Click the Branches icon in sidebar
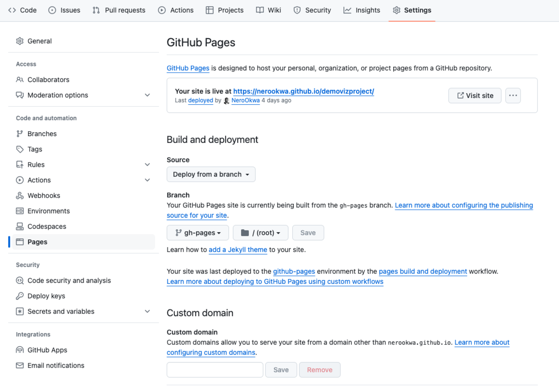This screenshot has width=559, height=392. pos(20,134)
